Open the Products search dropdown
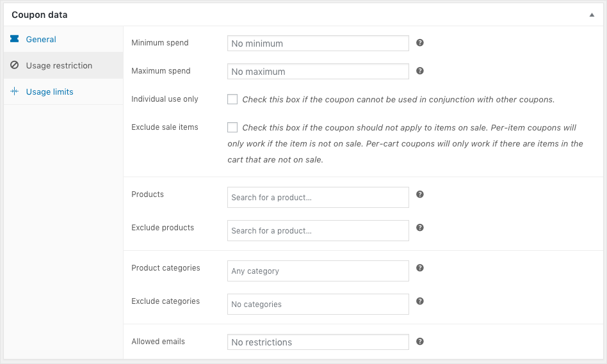Viewport: 607px width, 364px height. [x=318, y=198]
